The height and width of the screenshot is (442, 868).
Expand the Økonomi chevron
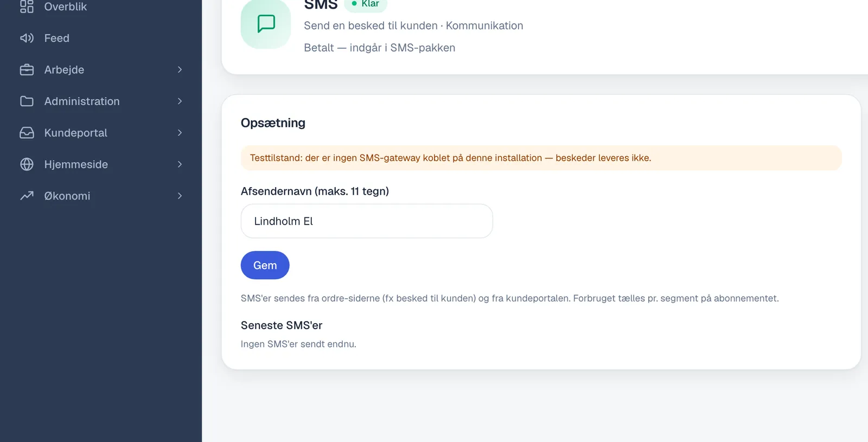tap(180, 196)
